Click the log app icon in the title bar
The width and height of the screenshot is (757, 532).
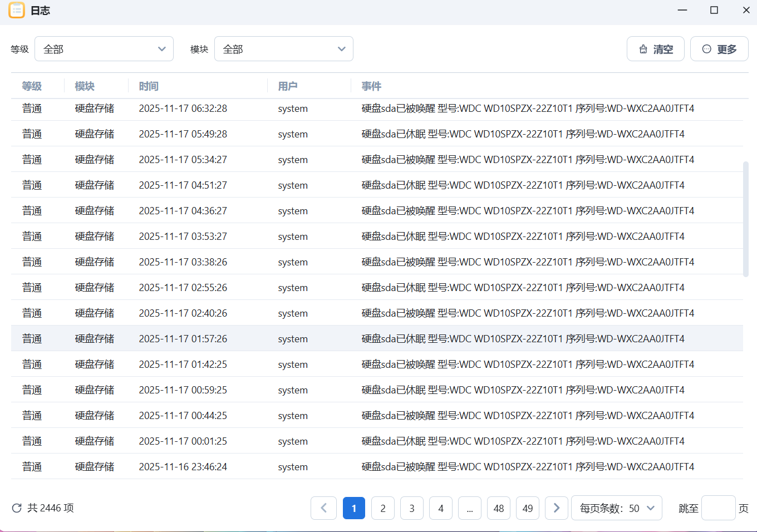click(17, 11)
